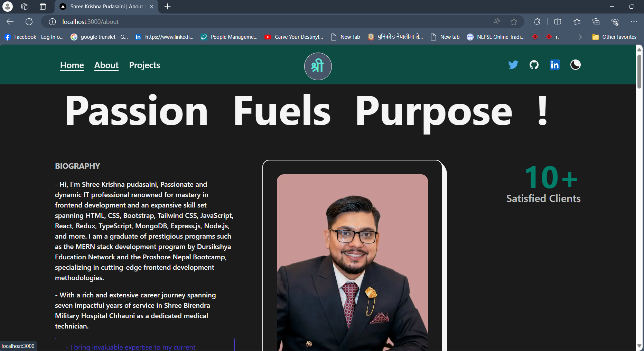Open Browser essentials heart icon
Image resolution: width=644 pixels, height=351 pixels.
coord(615,22)
